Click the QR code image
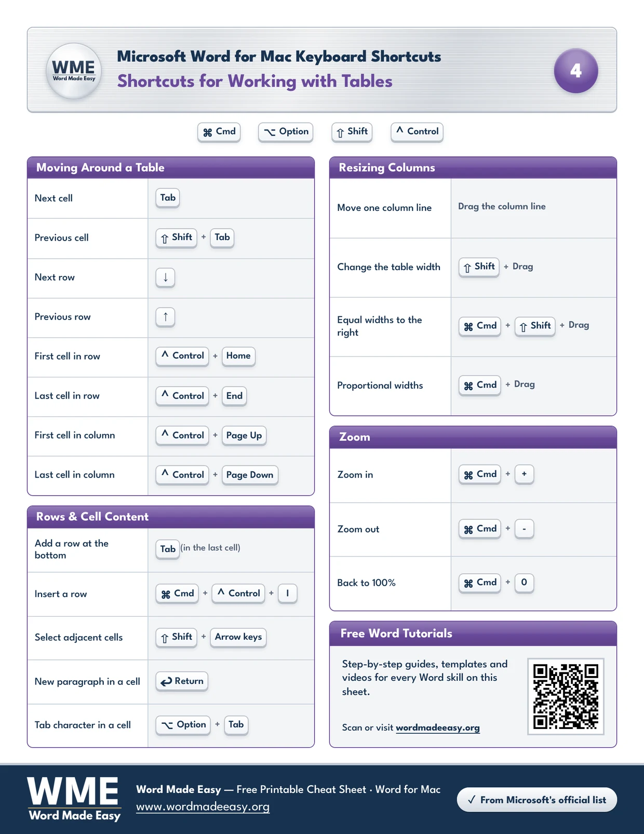This screenshot has height=834, width=644. click(566, 696)
